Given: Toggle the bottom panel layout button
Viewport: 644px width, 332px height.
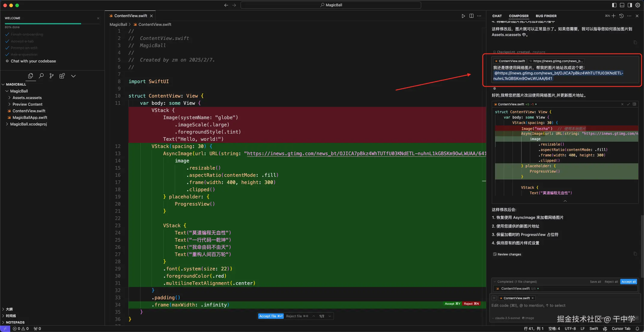Looking at the screenshot, I should pyautogui.click(x=622, y=5).
